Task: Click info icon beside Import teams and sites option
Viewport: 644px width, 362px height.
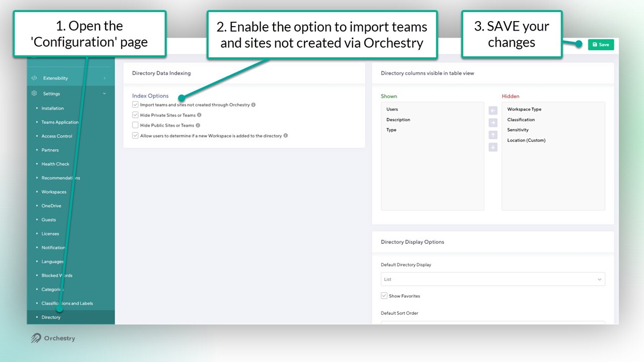Action: click(x=254, y=105)
